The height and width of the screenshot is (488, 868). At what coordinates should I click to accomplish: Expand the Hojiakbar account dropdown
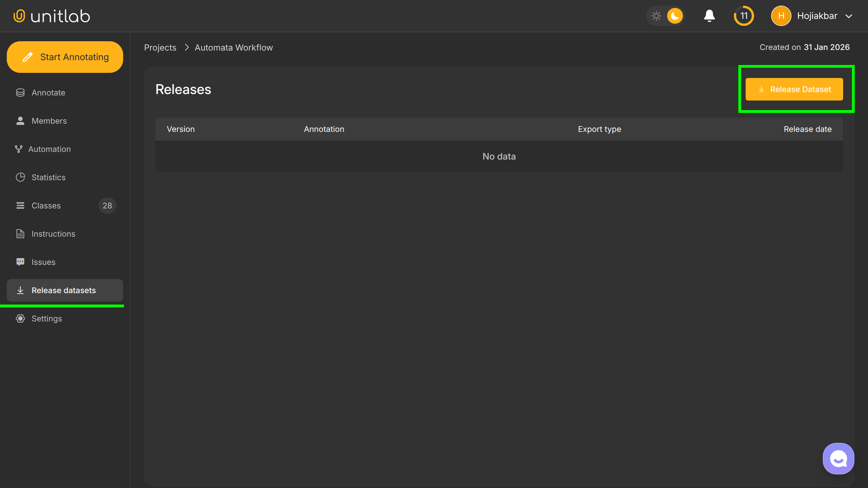[x=818, y=16]
